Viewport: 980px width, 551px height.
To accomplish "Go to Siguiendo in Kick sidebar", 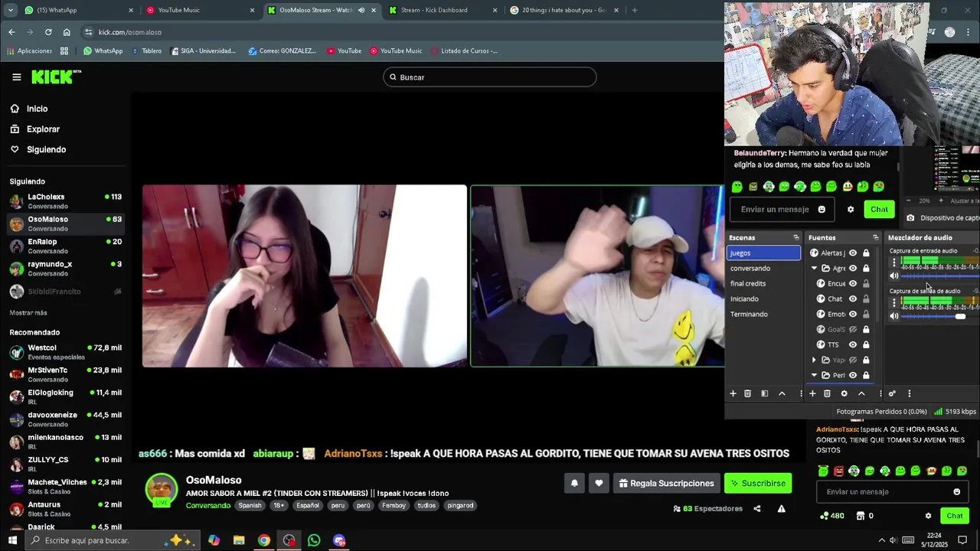I will 38,149.
